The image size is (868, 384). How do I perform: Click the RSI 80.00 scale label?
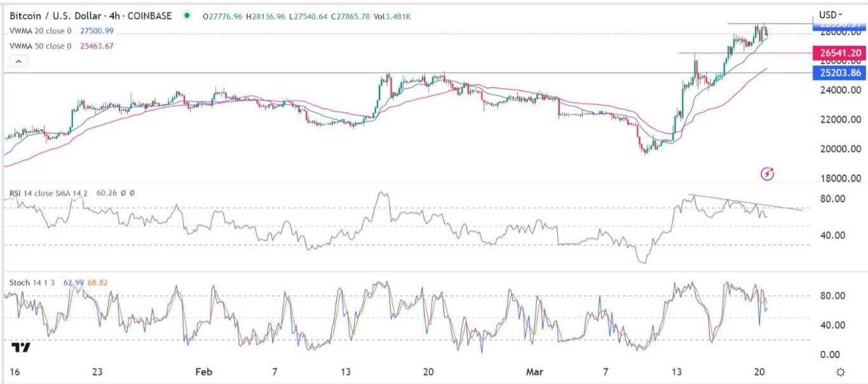[x=832, y=199]
